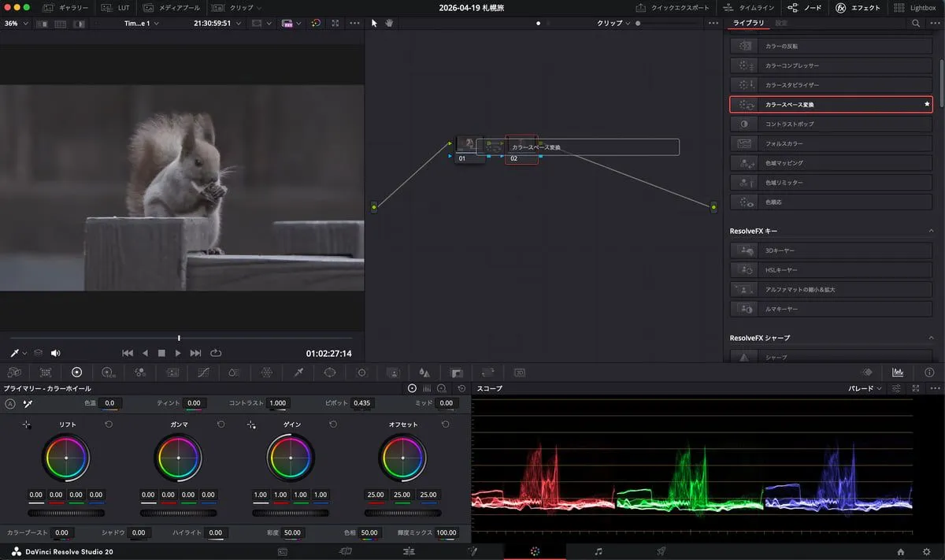Toggle auto balance A button
The image size is (945, 560).
click(x=10, y=403)
